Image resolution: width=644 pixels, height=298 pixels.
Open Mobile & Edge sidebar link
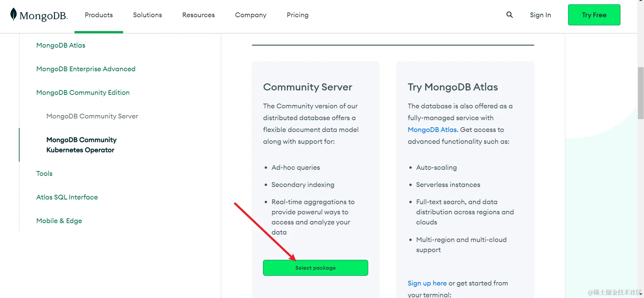[x=59, y=221]
